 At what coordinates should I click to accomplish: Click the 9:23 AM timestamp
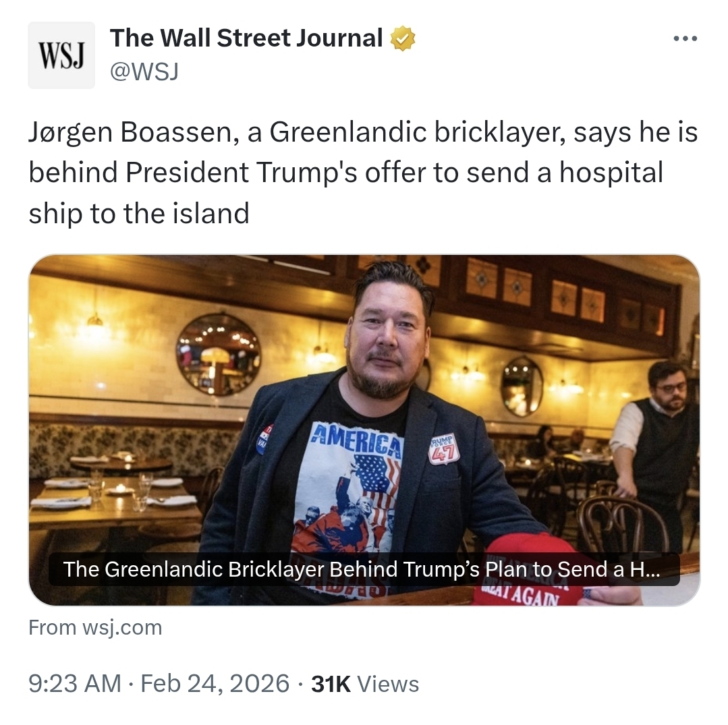[75, 684]
